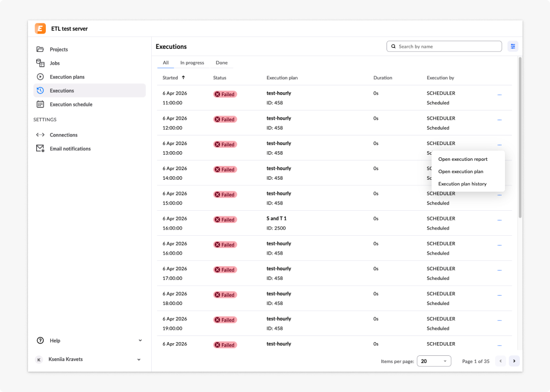Click Failed status badge for 14:00:00 run
This screenshot has height=392, width=550.
tap(225, 170)
